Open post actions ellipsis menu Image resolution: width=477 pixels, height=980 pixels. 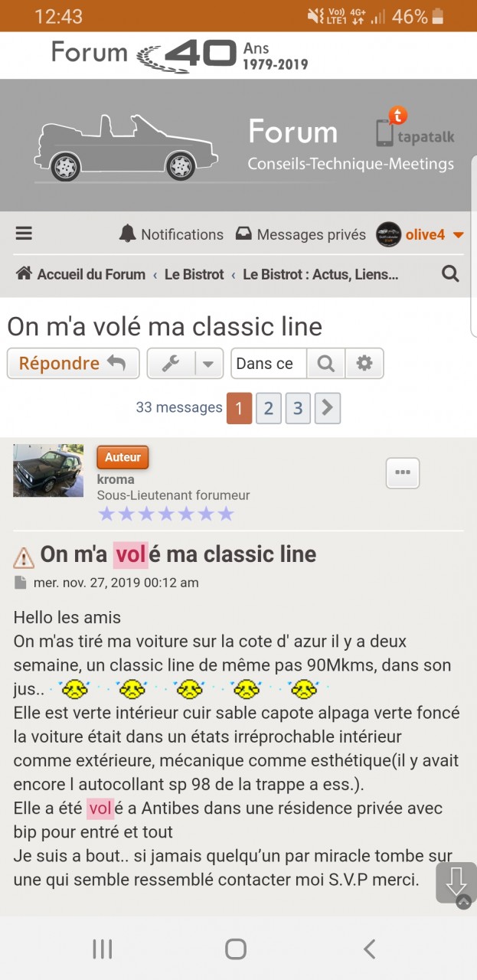point(403,472)
